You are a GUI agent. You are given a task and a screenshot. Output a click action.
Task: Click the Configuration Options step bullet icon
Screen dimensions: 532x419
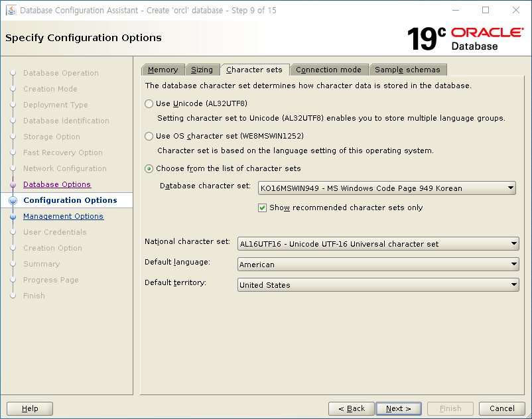(x=13, y=200)
